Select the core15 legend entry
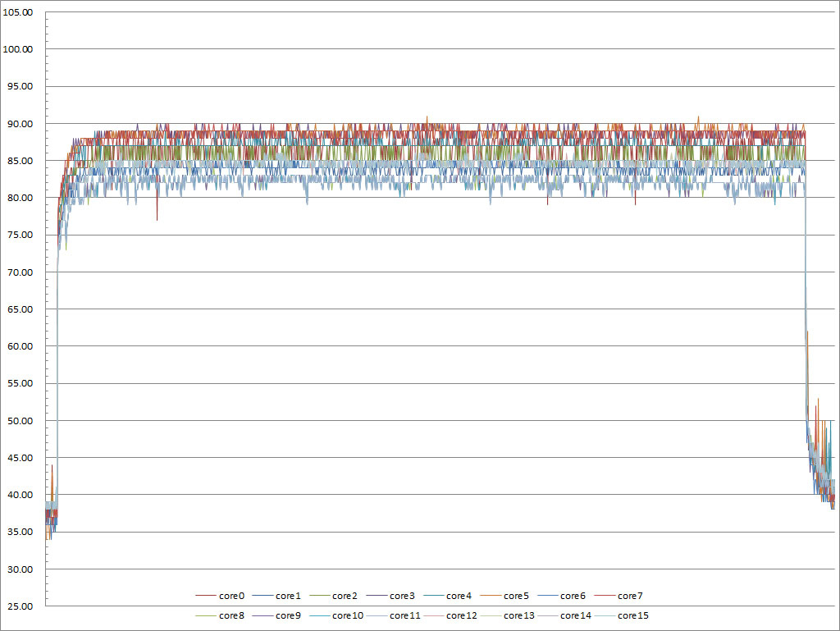 coord(622,615)
